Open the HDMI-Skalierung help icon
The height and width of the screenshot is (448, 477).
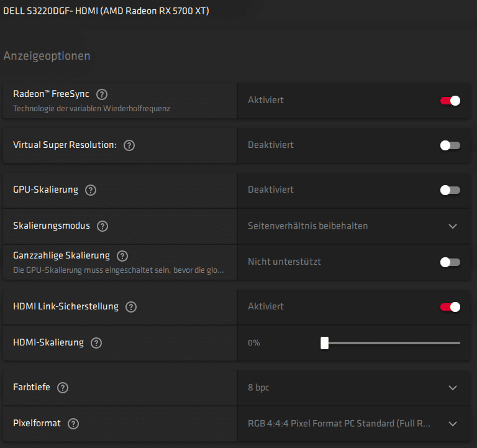pyautogui.click(x=96, y=343)
